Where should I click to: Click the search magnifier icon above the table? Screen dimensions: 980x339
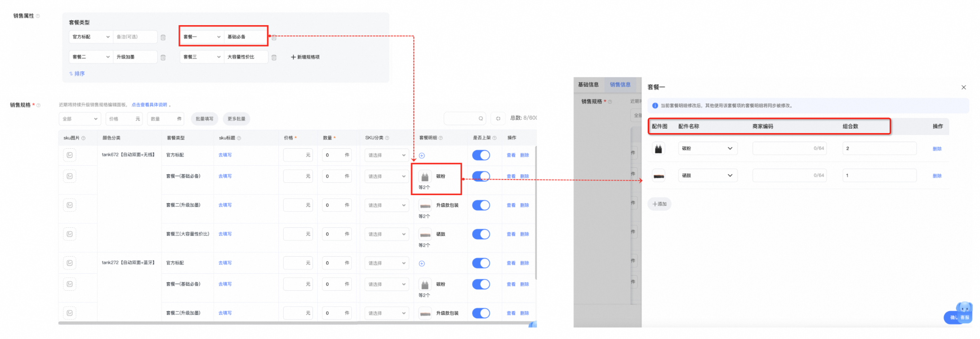(481, 119)
